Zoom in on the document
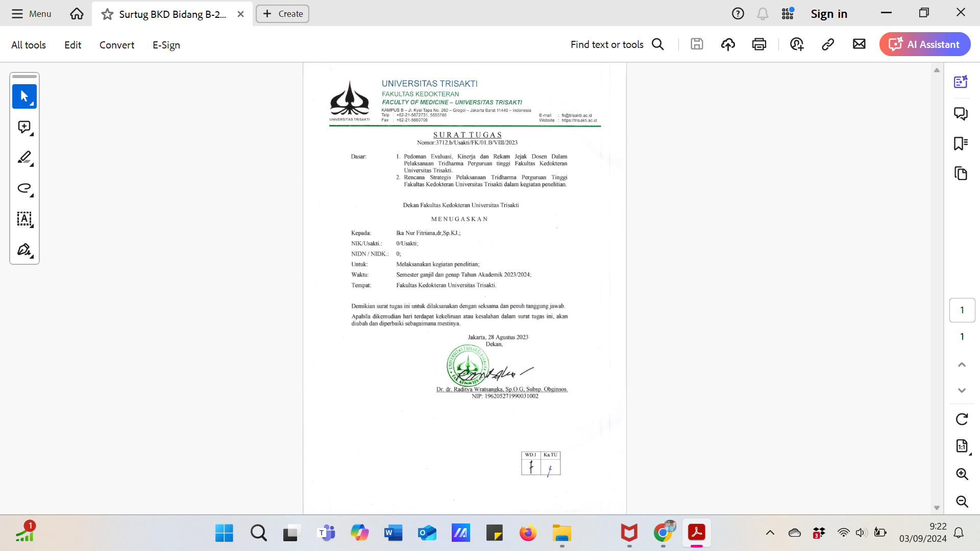The height and width of the screenshot is (551, 980). 962,474
